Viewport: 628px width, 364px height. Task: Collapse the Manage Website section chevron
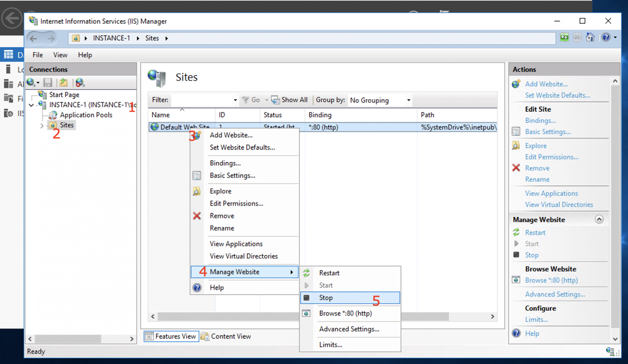(599, 219)
